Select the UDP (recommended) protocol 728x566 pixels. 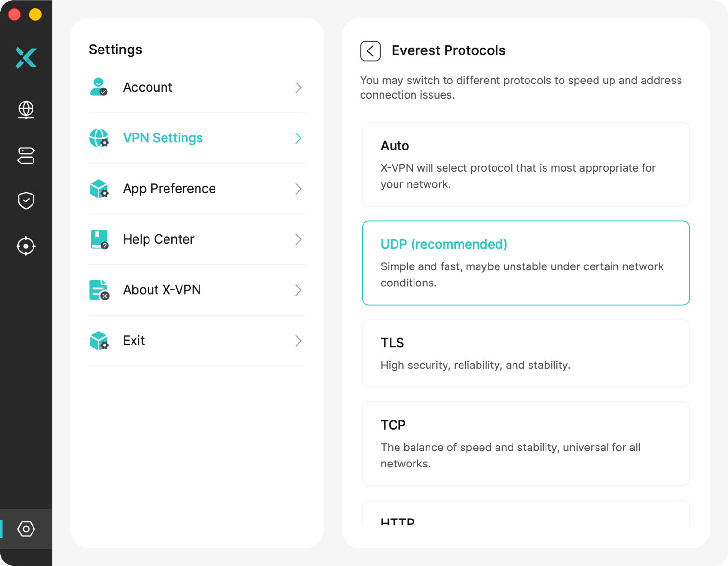pos(526,263)
